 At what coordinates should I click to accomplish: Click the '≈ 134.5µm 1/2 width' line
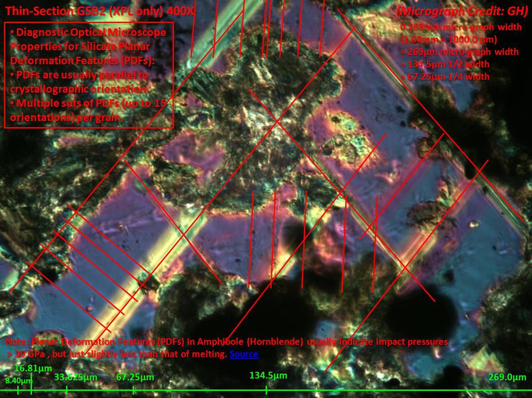[x=445, y=64]
